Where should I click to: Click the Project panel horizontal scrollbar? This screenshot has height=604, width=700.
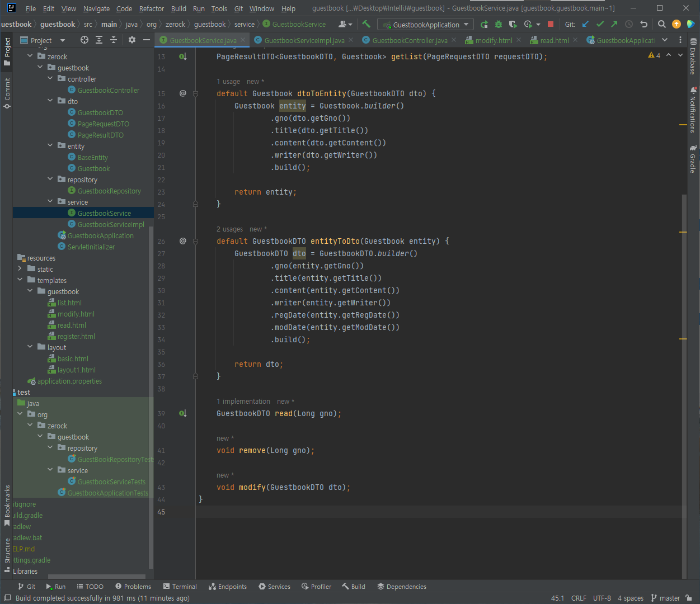click(96, 577)
